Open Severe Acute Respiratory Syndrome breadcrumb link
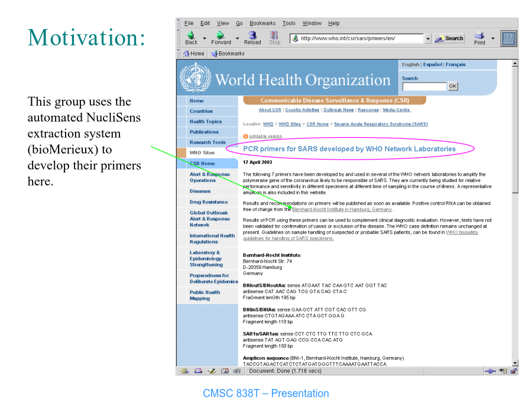532x399 pixels. click(381, 124)
